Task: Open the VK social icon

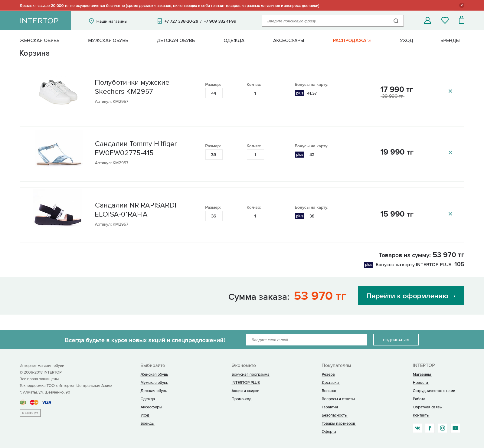Action: click(417, 428)
